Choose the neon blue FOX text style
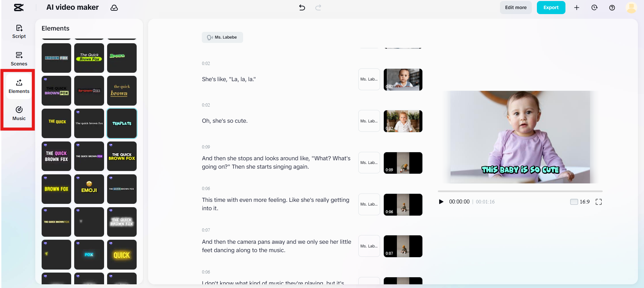This screenshot has width=644, height=288. [x=89, y=254]
